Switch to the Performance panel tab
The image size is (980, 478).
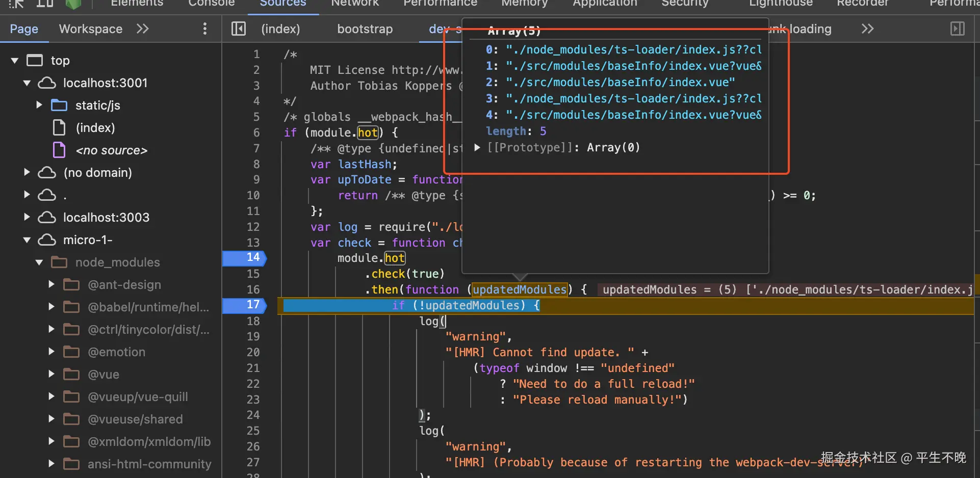[x=441, y=3]
